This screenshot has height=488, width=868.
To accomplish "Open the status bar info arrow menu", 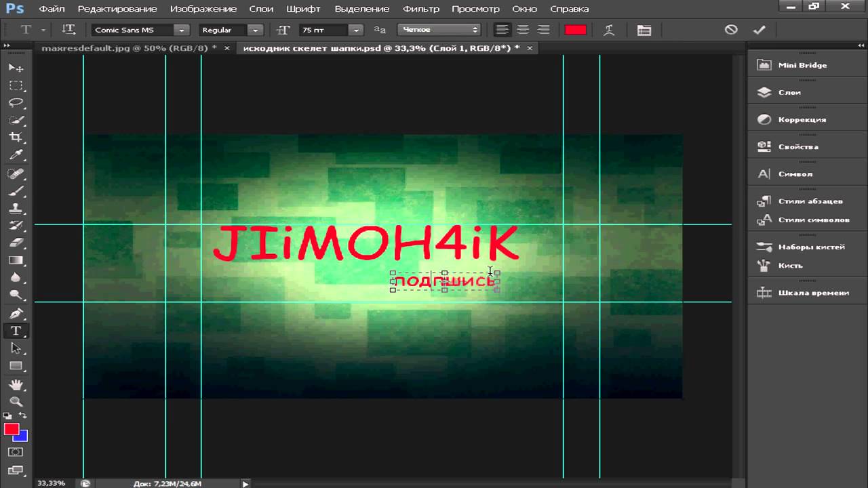I will [x=245, y=483].
